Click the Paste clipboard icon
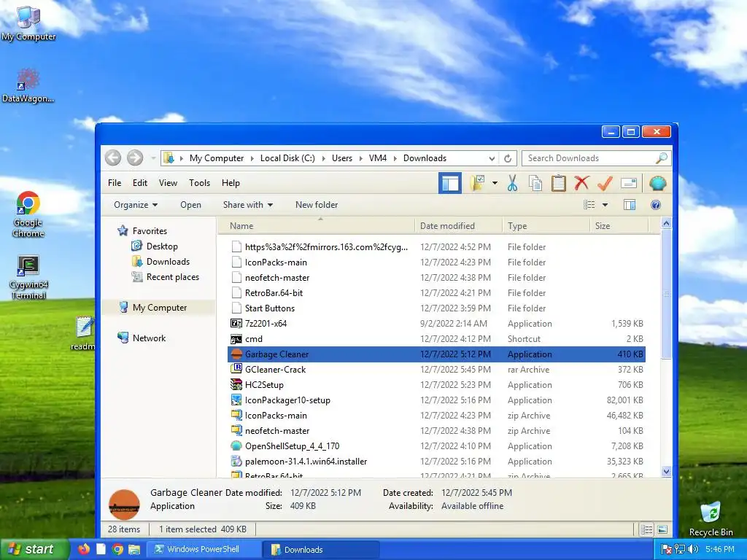Image resolution: width=747 pixels, height=560 pixels. point(558,183)
